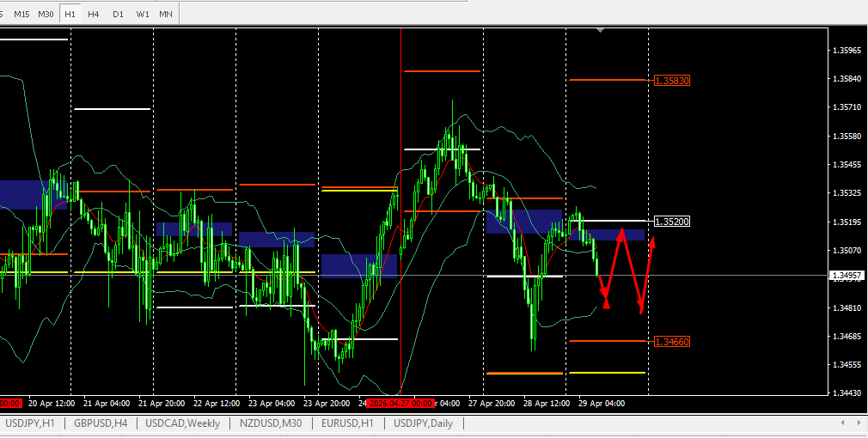Screen dimensions: 868x438
Task: Select the 1.35830 orange price label
Action: 671,81
